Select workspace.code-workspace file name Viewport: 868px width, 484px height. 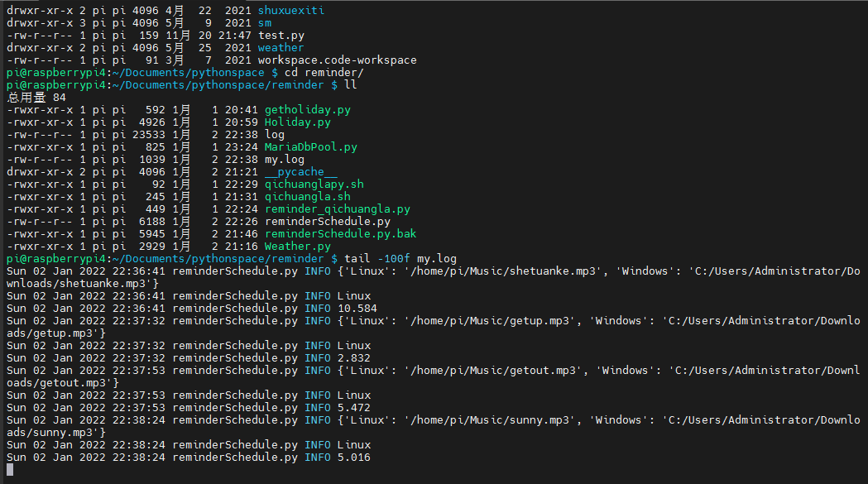pos(337,60)
